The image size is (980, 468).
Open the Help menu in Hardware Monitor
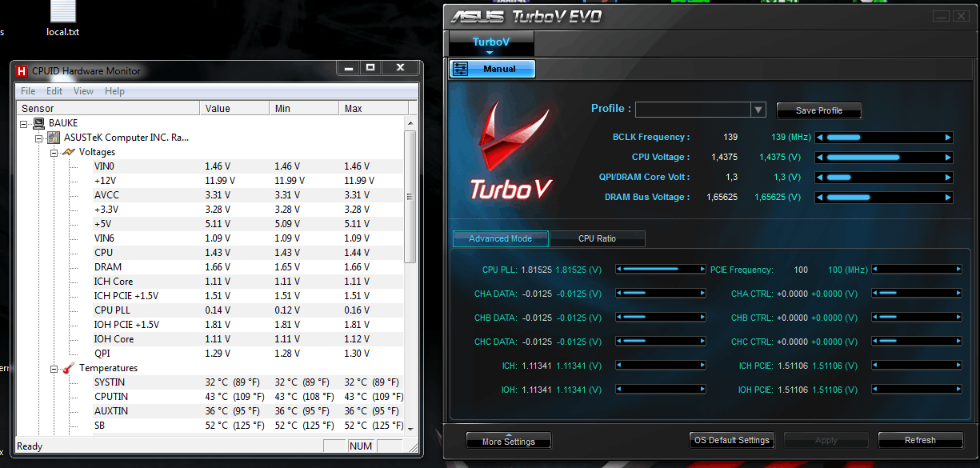click(x=115, y=91)
